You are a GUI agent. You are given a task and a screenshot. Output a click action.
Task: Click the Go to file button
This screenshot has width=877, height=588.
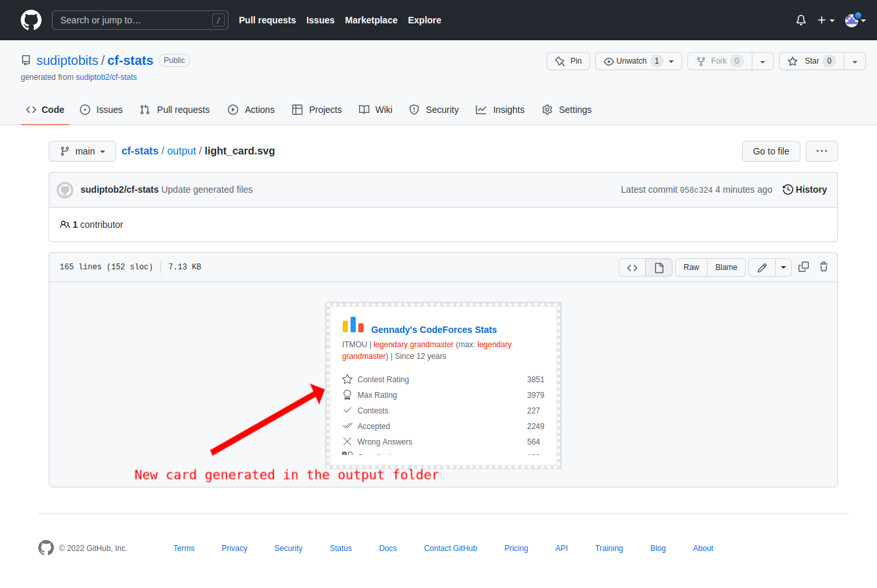click(x=771, y=151)
